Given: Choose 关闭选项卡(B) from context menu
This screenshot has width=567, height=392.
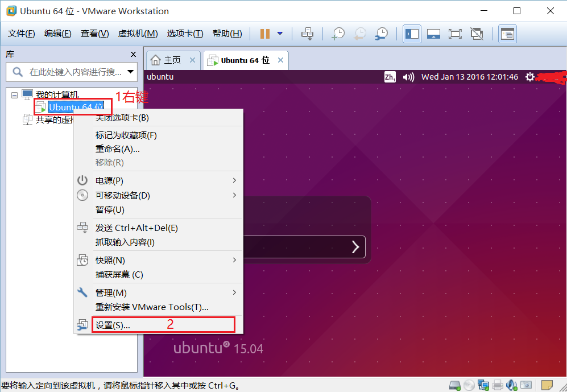Looking at the screenshot, I should (158, 118).
